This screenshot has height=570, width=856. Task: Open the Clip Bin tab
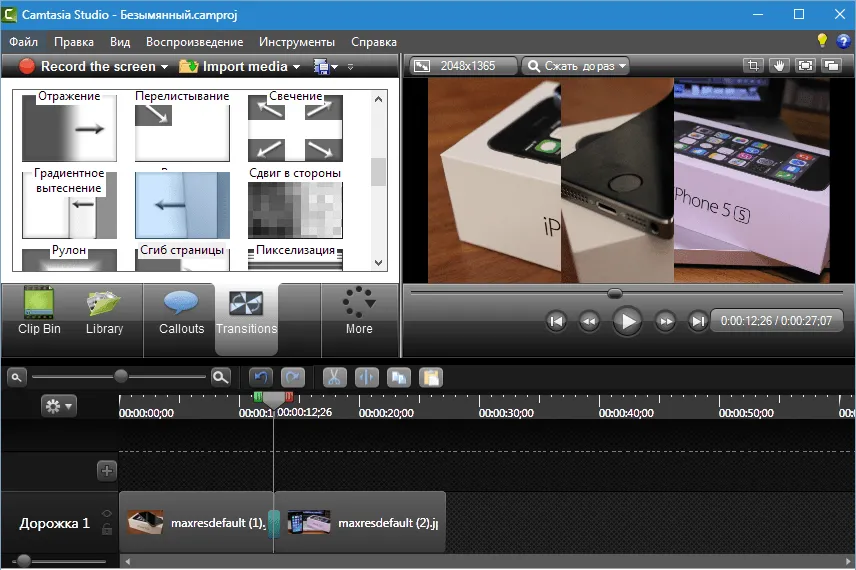pos(39,311)
